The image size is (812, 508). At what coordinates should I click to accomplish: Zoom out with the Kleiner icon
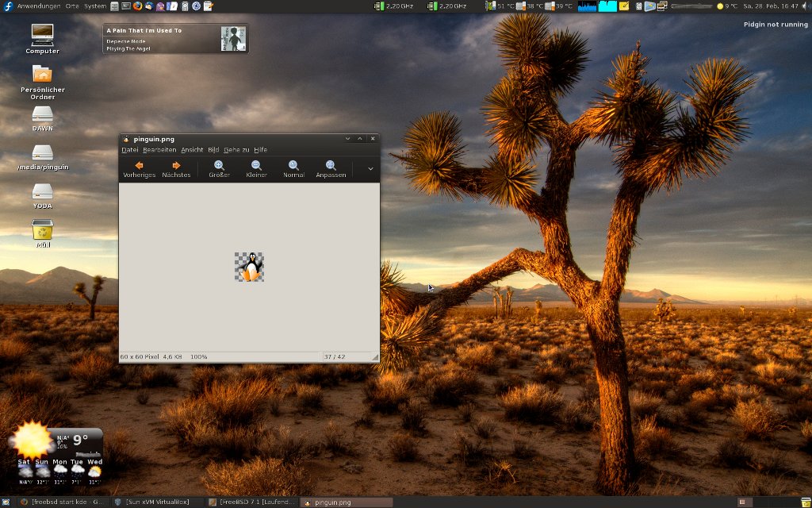pyautogui.click(x=256, y=168)
